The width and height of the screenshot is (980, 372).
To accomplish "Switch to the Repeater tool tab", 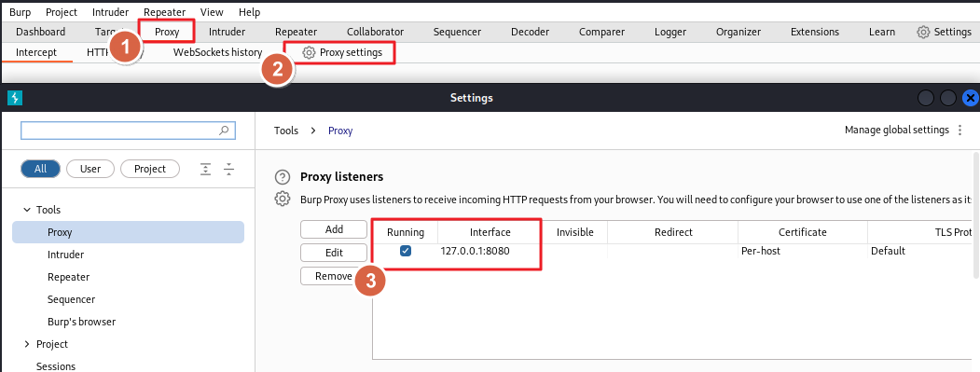I will coord(297,32).
